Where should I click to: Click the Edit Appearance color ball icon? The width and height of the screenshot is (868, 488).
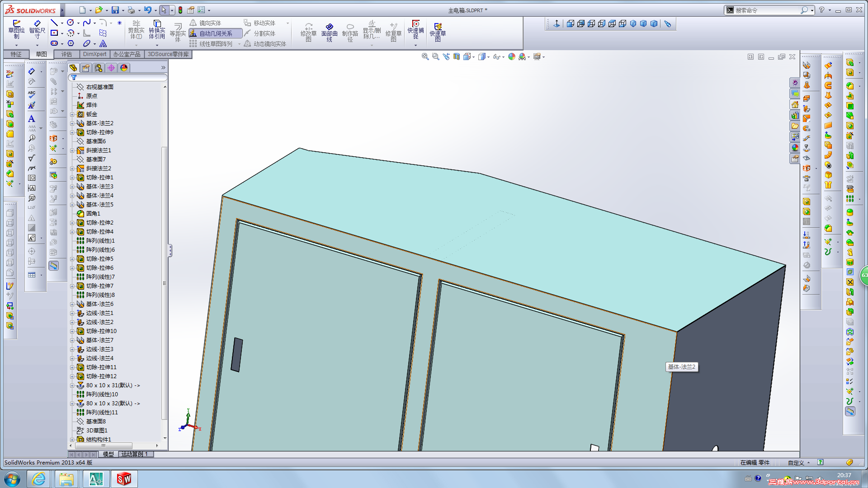pyautogui.click(x=511, y=56)
